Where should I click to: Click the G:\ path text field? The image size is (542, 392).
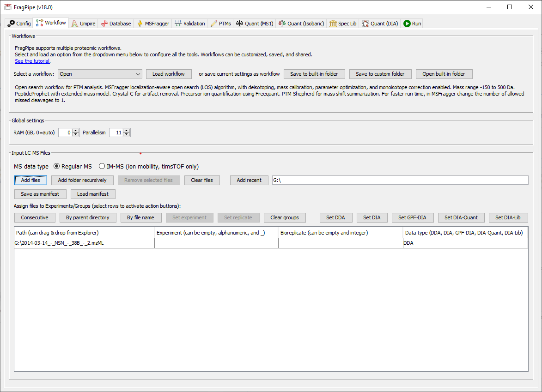400,180
